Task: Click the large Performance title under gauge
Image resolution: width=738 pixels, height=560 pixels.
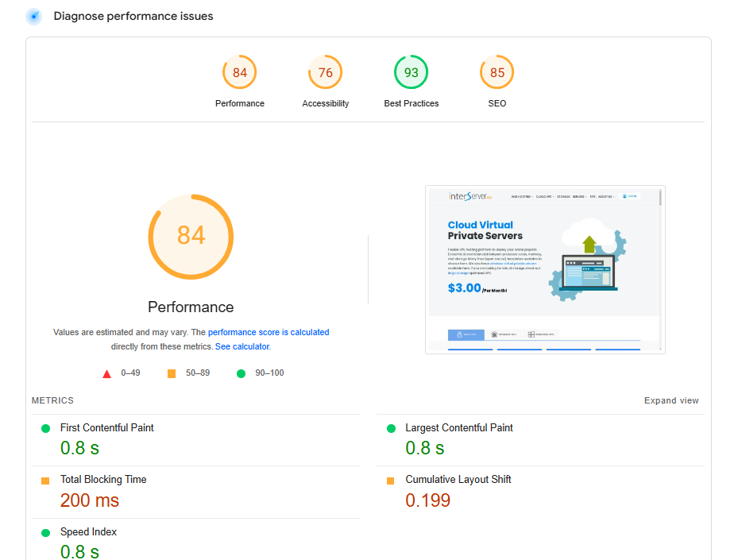Action: click(191, 307)
